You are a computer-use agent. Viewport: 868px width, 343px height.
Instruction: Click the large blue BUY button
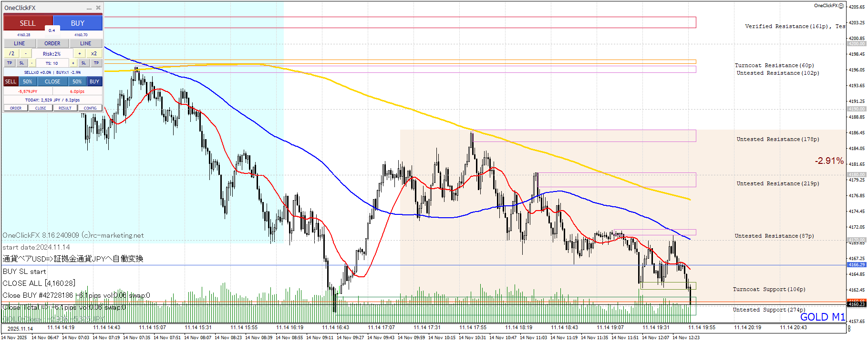click(78, 23)
